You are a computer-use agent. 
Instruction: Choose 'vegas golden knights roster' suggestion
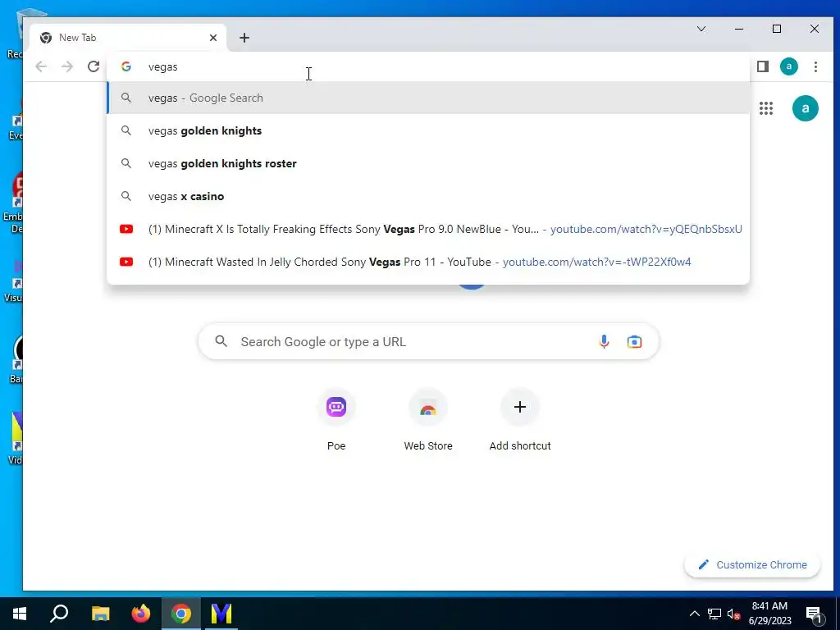click(428, 163)
